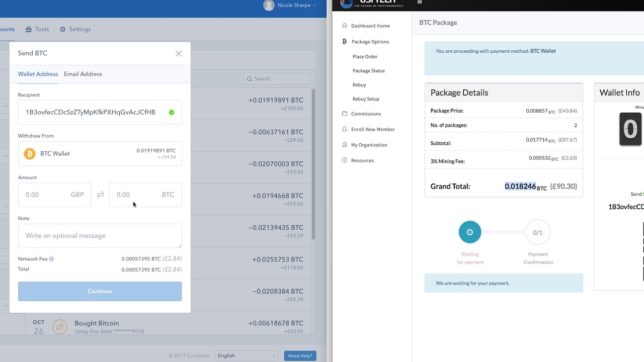Click the Package Price 0.008857 BTC value
644x362 pixels.
click(x=541, y=111)
